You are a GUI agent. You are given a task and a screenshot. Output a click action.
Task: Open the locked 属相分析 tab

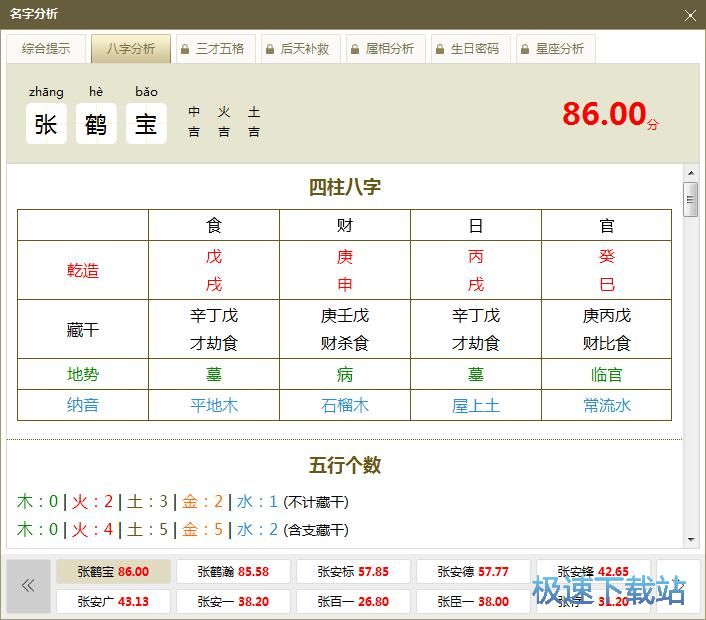coord(386,48)
